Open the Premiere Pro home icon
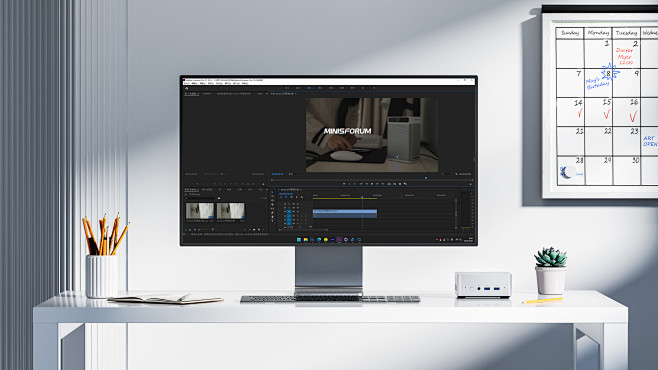This screenshot has height=370, width=658. (186, 88)
